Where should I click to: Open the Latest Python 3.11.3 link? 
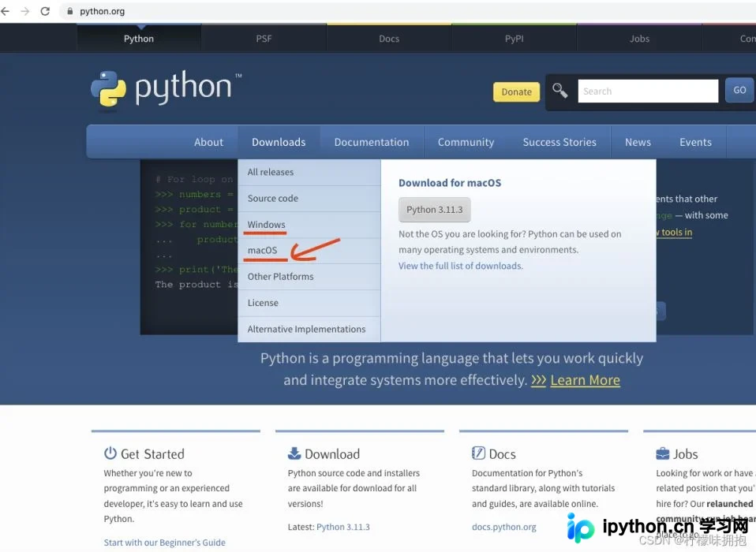[x=342, y=527]
